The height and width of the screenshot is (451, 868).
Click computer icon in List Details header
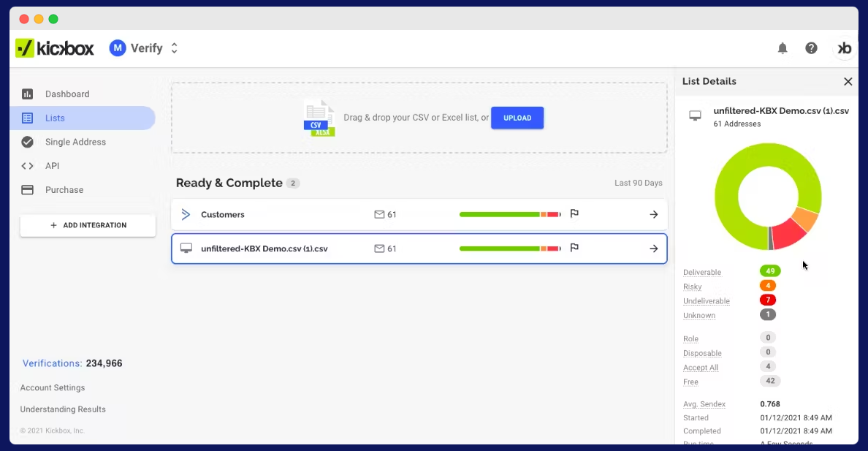pos(695,115)
